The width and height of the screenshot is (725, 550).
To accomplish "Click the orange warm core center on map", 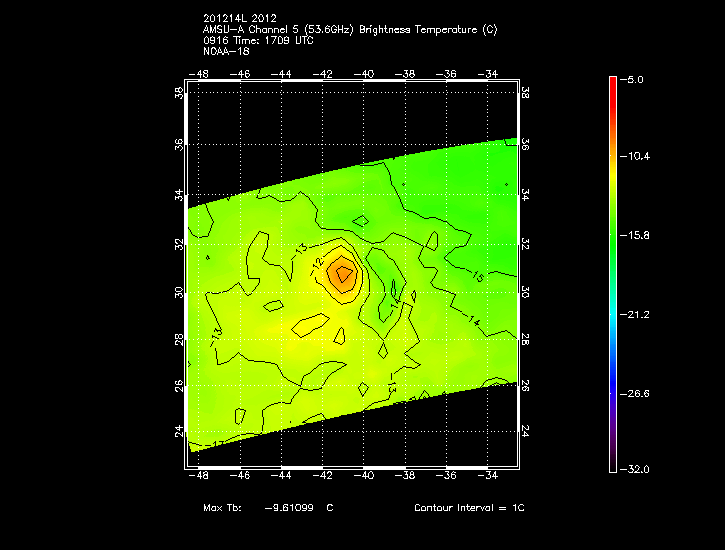I will [343, 274].
